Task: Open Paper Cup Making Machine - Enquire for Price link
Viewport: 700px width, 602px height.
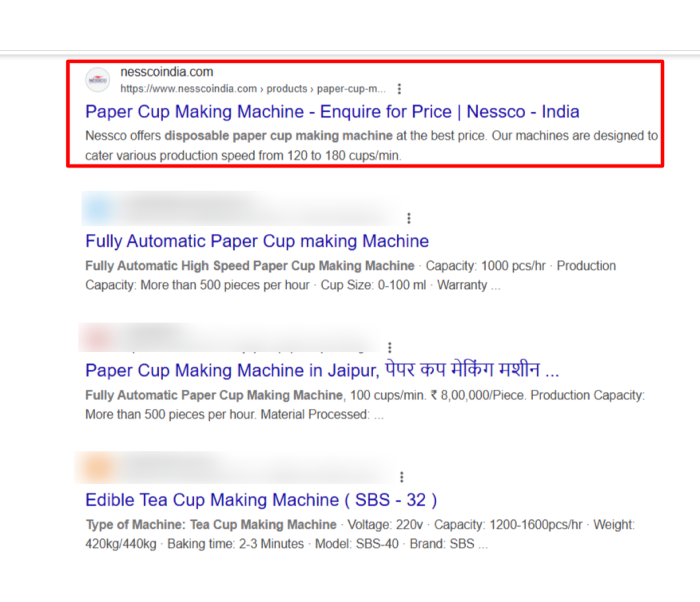Action: tap(332, 112)
